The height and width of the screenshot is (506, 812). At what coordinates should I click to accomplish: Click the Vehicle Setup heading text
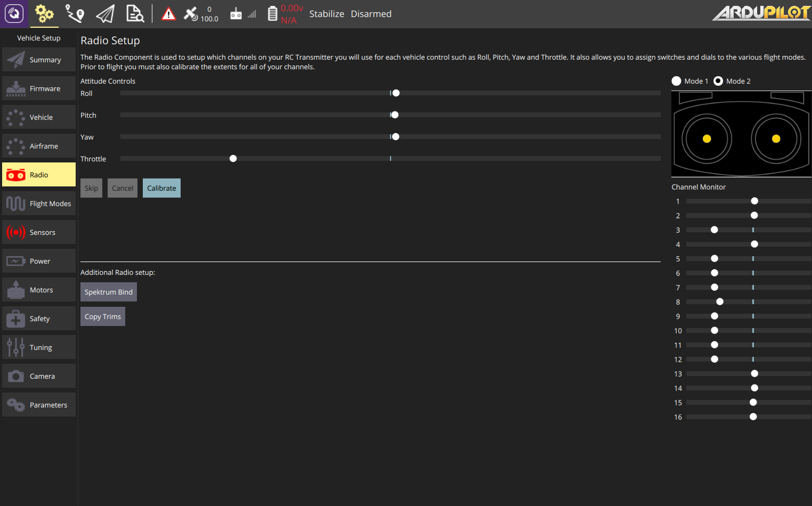[39, 38]
